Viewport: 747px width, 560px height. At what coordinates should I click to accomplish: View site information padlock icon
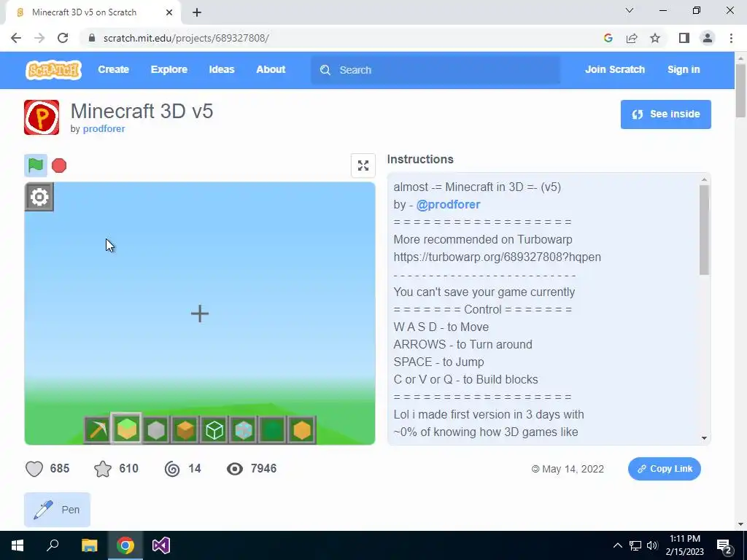(91, 38)
